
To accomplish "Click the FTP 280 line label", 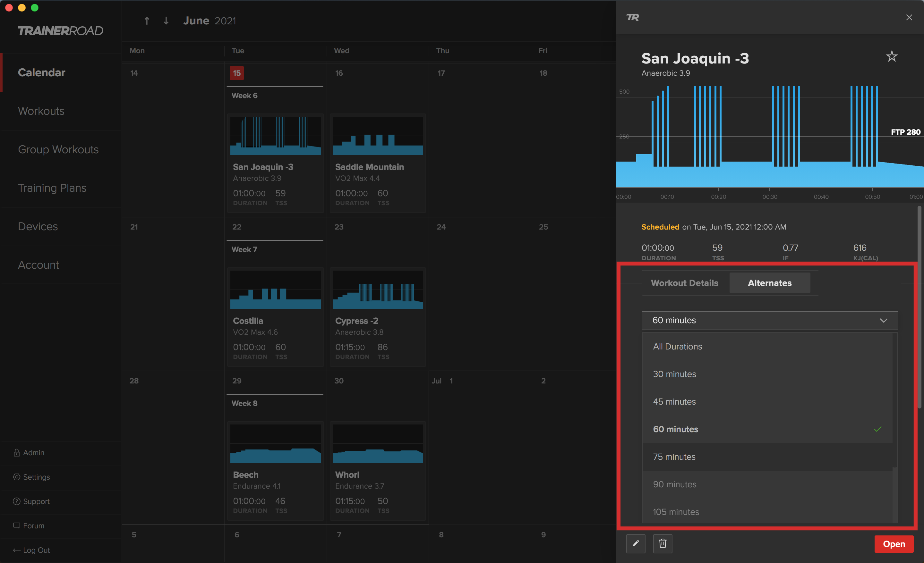I will point(905,132).
